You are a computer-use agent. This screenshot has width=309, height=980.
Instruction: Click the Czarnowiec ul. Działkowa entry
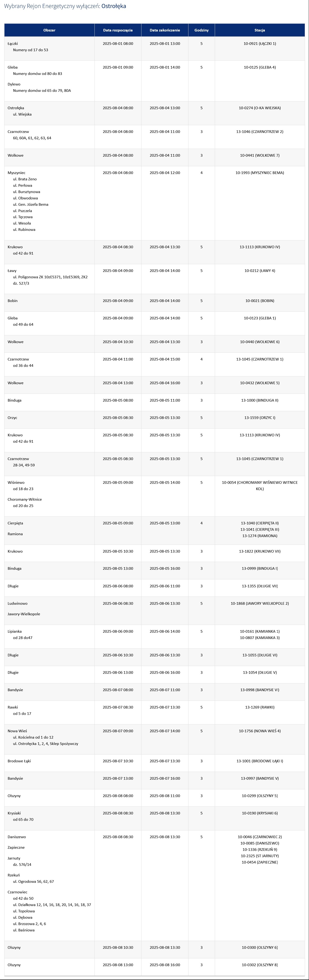click(x=52, y=905)
